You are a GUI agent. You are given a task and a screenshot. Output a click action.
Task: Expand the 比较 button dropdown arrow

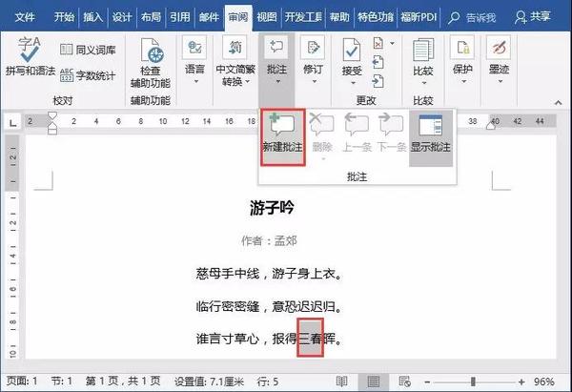click(x=424, y=83)
